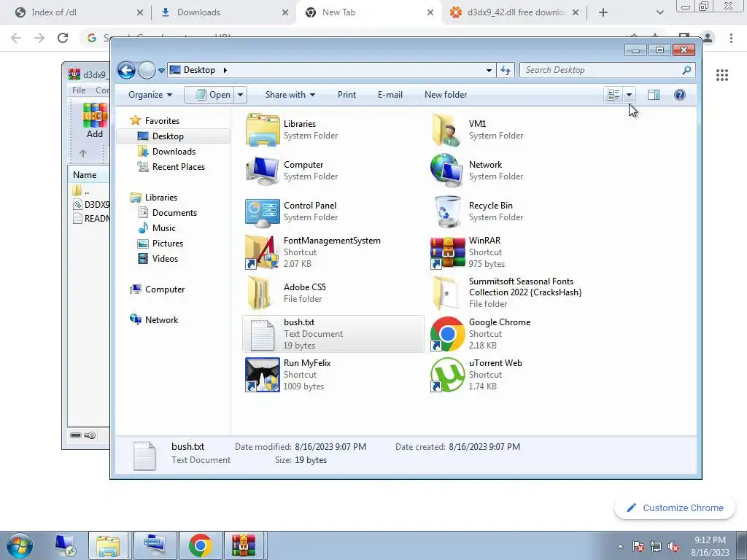Click the Explorer address bar field
Image resolution: width=747 pixels, height=560 pixels.
pos(331,70)
